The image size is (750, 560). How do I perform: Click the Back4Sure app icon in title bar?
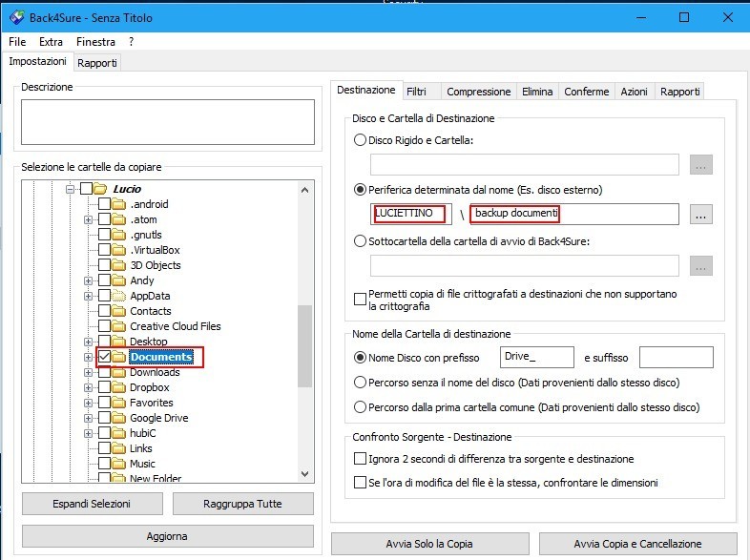tap(16, 18)
